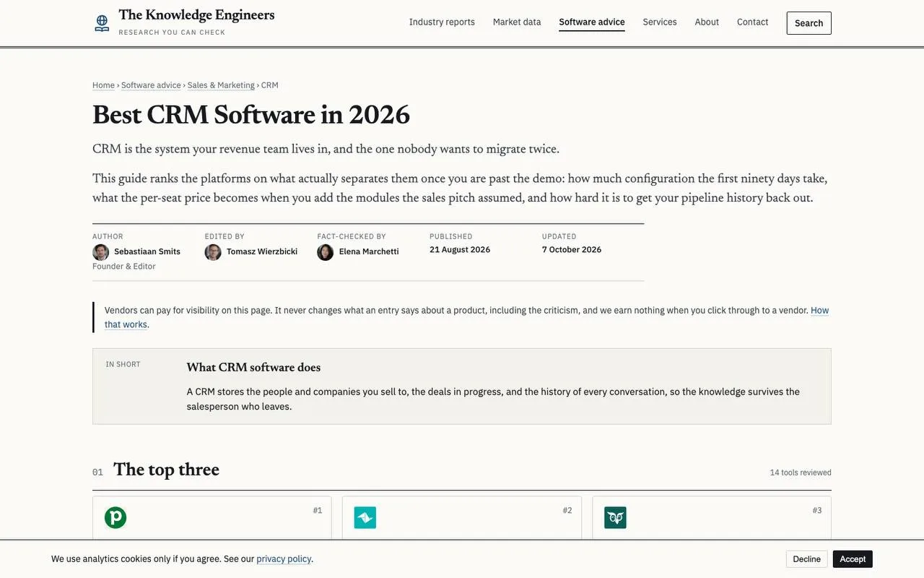Click Elena Marchetti fact-checker avatar
The image size is (924, 578).
pos(326,252)
